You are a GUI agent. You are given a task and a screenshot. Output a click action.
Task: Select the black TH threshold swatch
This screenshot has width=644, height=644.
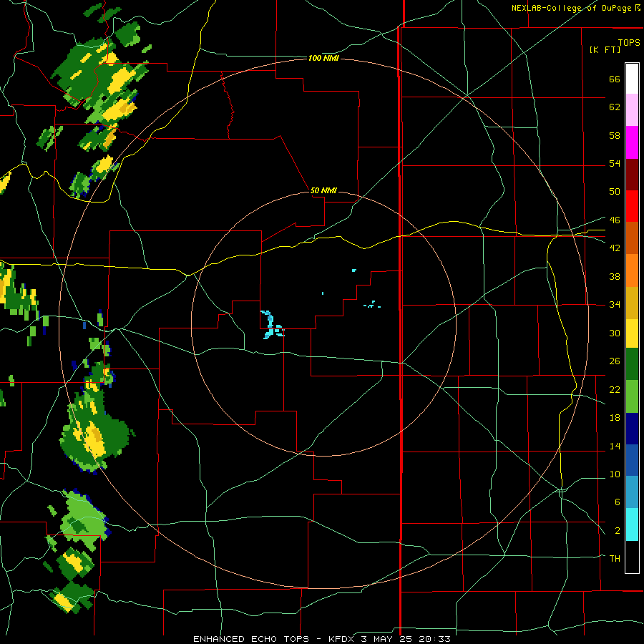[x=632, y=557]
